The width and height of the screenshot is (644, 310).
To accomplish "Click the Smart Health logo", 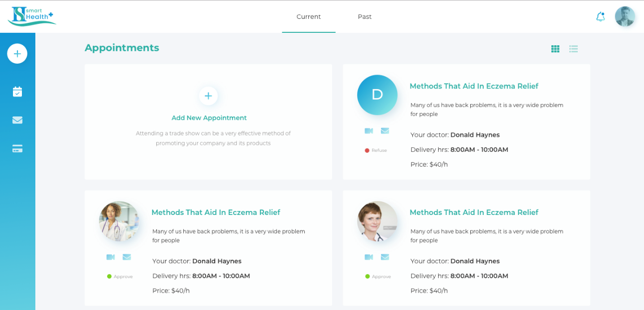I will click(x=31, y=16).
